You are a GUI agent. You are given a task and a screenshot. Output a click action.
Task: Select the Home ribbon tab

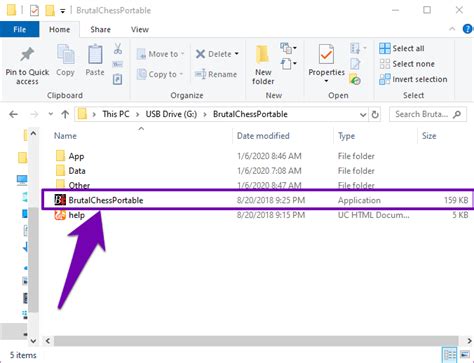[x=59, y=29]
